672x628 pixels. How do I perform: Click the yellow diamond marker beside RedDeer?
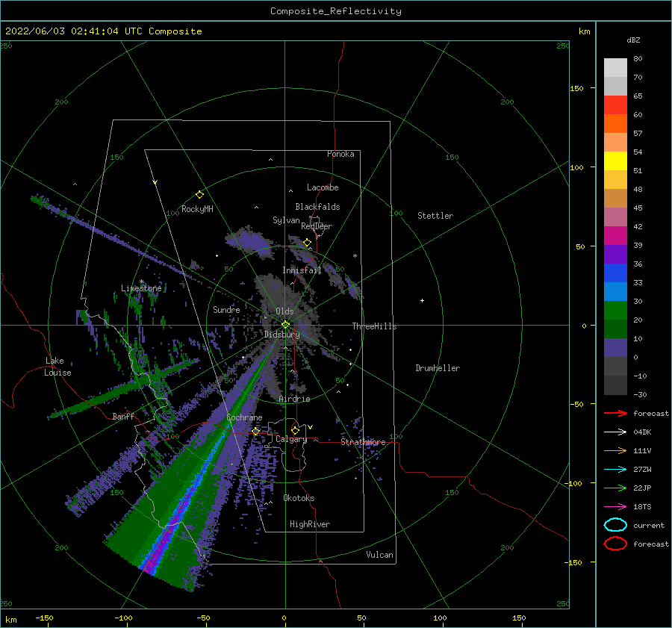(x=308, y=243)
